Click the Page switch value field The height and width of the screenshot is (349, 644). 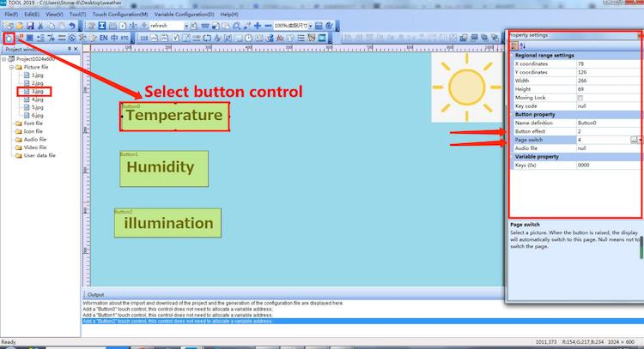[601, 139]
